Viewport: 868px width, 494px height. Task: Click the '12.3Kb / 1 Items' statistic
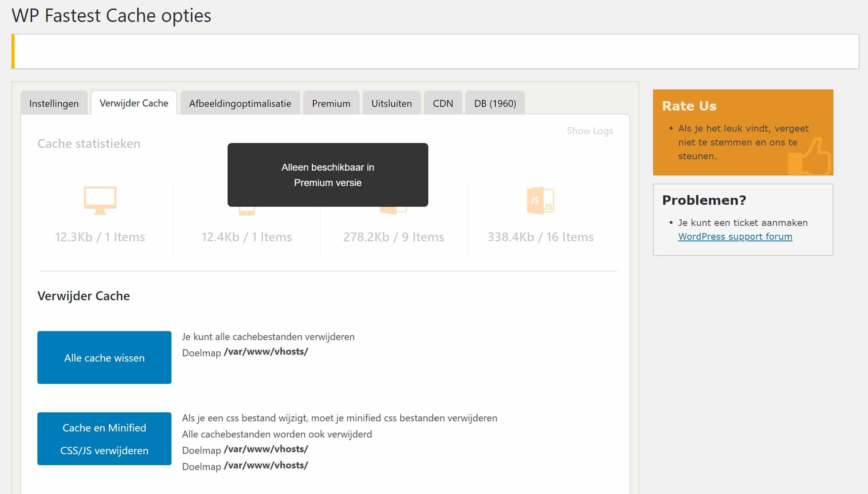(100, 237)
